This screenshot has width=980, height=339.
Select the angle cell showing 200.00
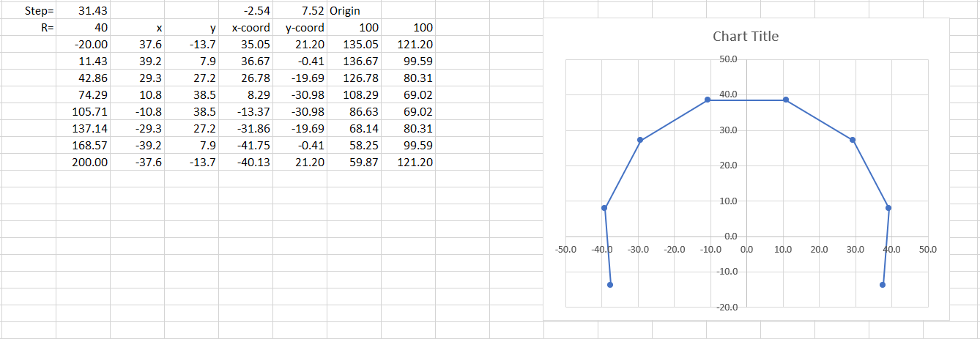point(89,163)
